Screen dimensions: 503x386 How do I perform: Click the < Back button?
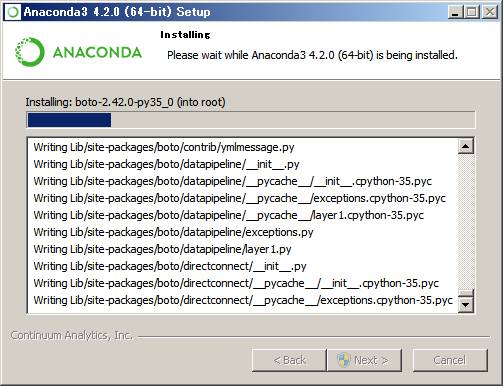[289, 360]
